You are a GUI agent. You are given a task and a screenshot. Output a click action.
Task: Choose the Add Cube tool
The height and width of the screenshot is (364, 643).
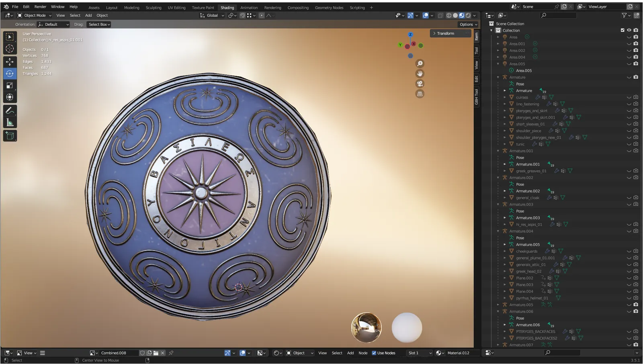[10, 136]
